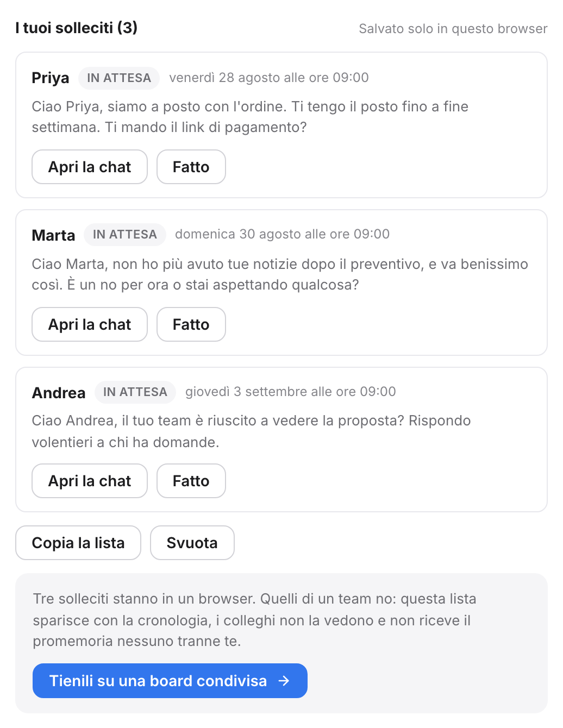Click Salvato solo in questo browser note
This screenshot has width=563, height=728.
pos(453,29)
